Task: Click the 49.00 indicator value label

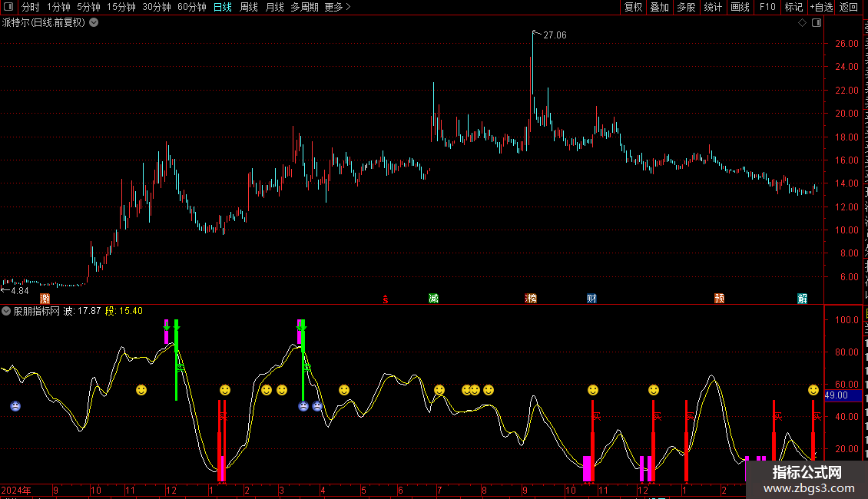Action: point(836,395)
